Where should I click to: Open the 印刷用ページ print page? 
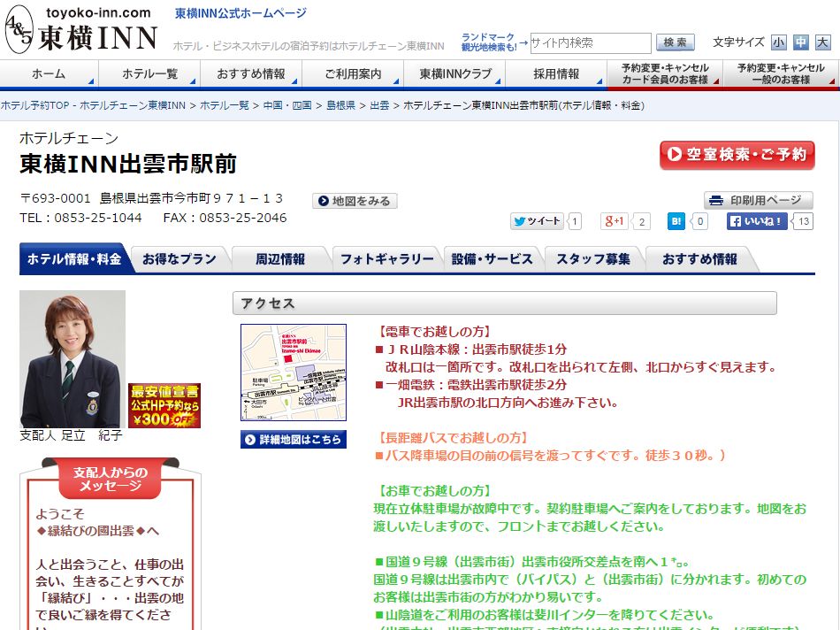759,201
